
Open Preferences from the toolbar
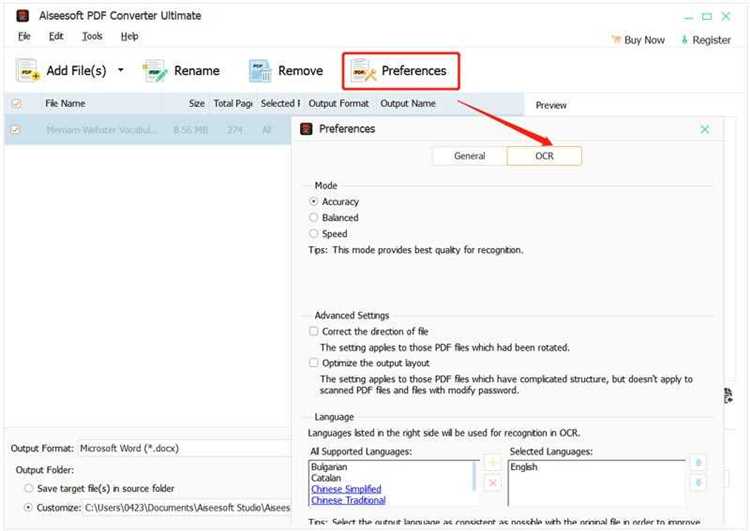point(400,71)
